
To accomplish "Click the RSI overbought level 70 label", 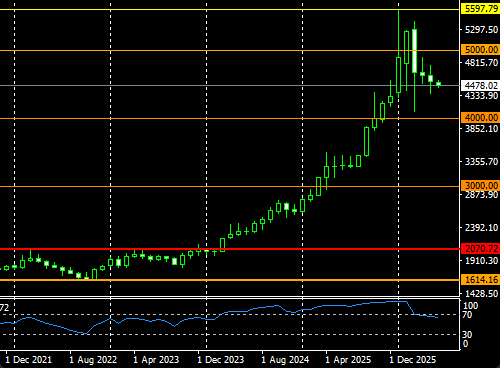I will pyautogui.click(x=467, y=315).
